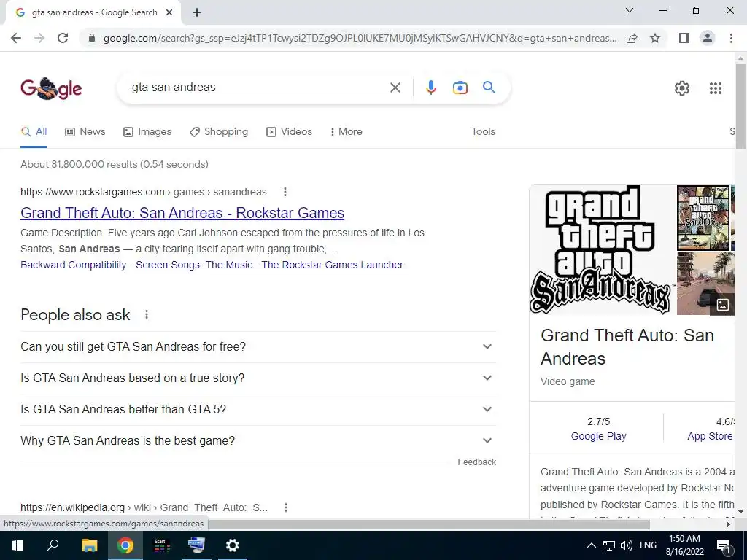747x560 pixels.
Task: Click the Feedback link under questions
Action: click(x=476, y=462)
